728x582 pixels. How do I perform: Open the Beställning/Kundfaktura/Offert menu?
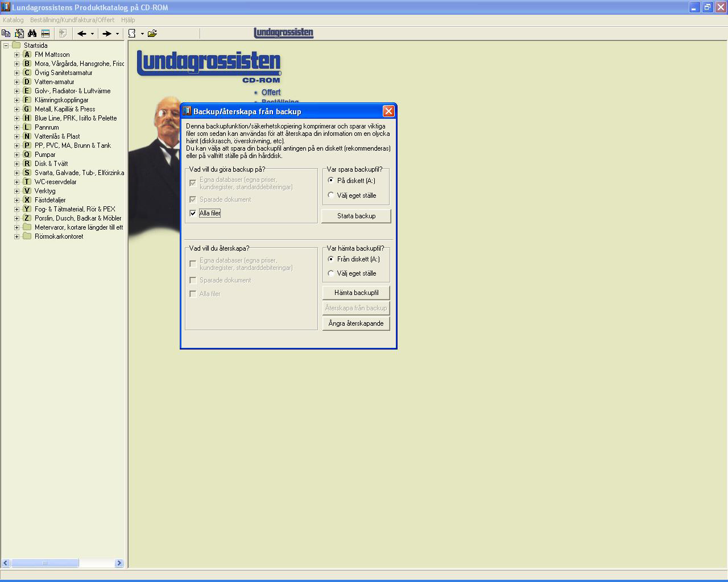[72, 20]
